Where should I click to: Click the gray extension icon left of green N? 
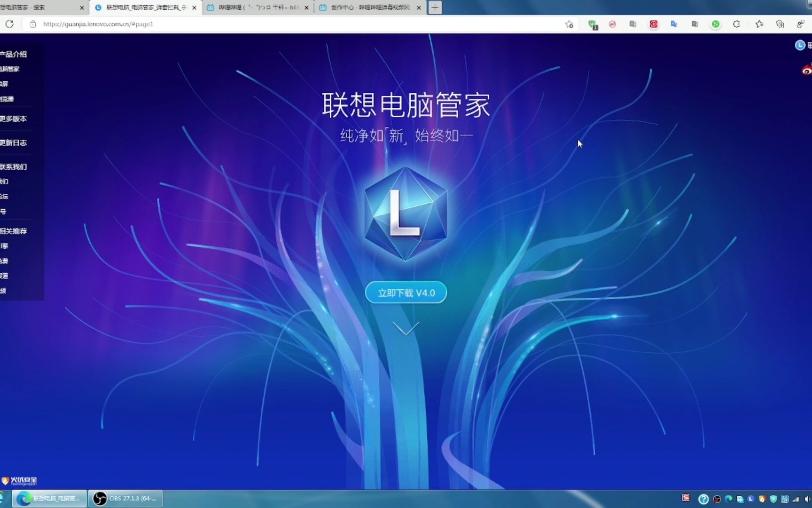click(x=695, y=24)
